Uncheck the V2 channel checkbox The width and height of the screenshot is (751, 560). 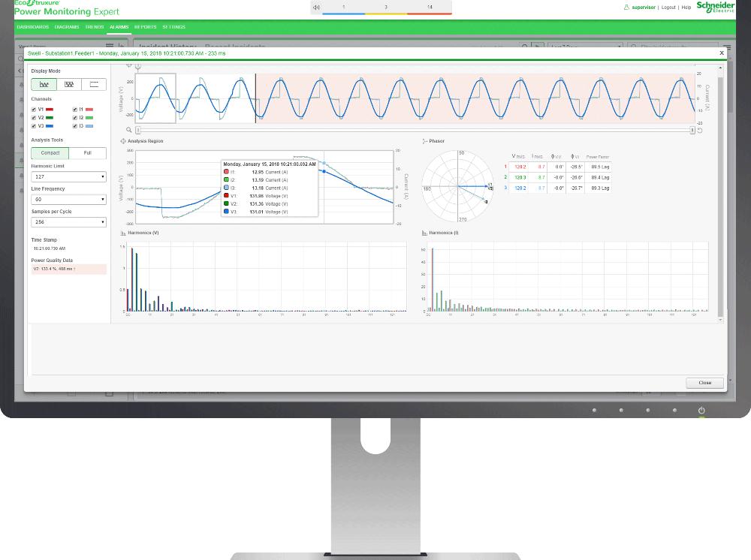click(x=34, y=118)
